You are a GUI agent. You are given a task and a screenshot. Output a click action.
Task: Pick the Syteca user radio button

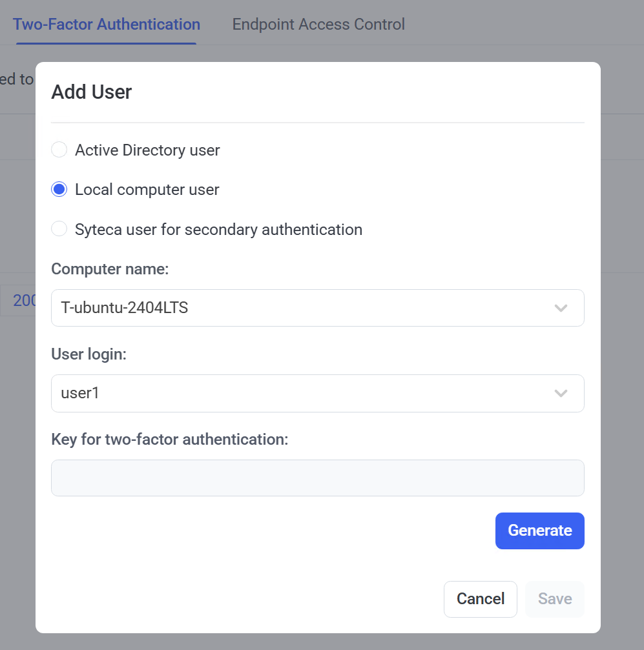click(x=59, y=229)
